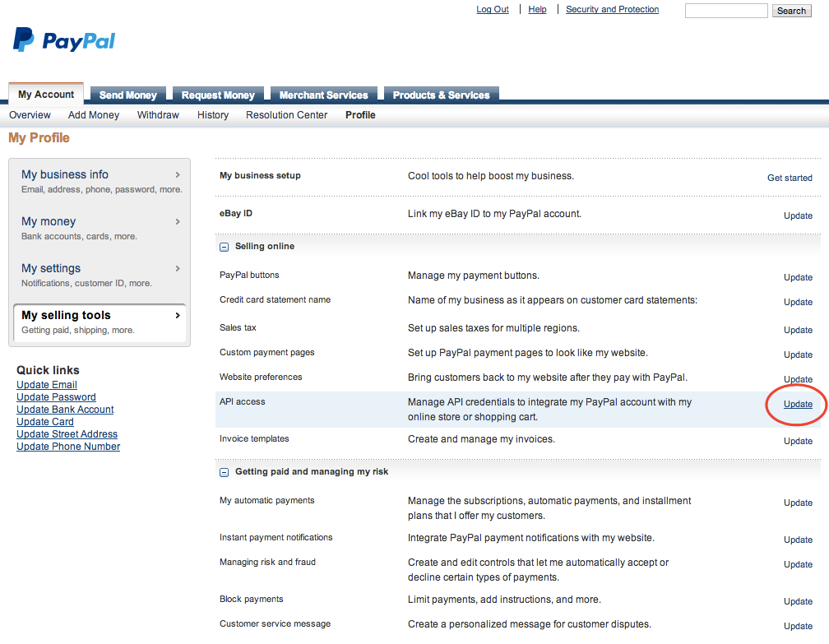Click the PayPal logo
This screenshot has height=644, width=829.
click(x=64, y=39)
